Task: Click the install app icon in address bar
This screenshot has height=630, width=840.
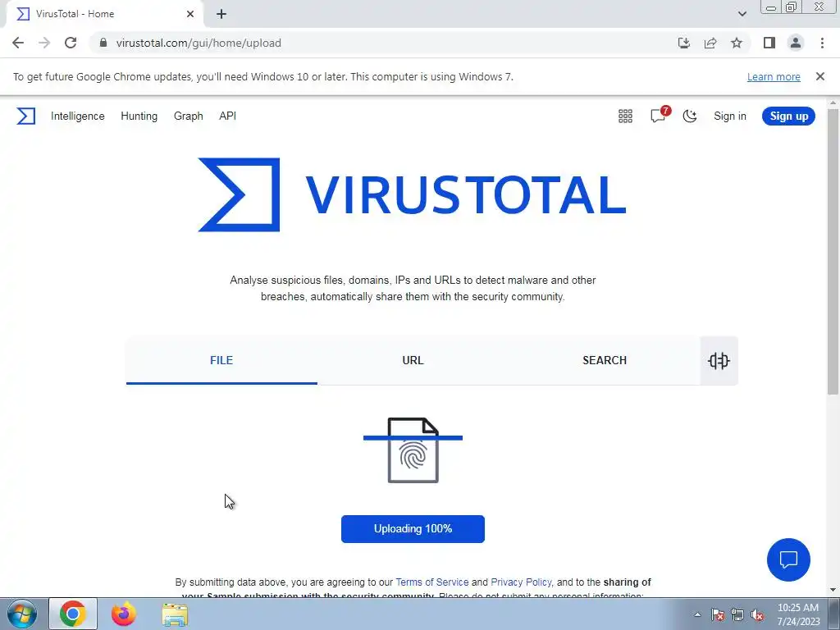Action: pos(684,43)
